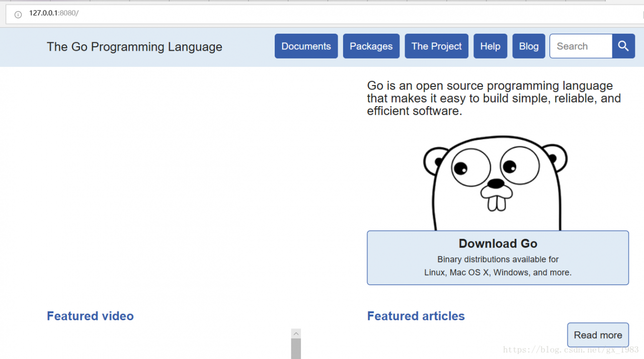
Task: Open the Packages page
Action: click(371, 46)
